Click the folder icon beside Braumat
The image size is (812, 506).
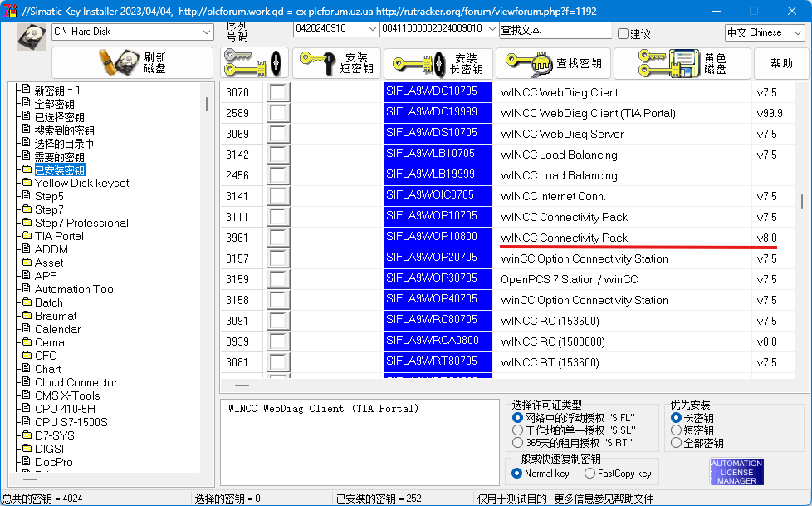pyautogui.click(x=27, y=315)
